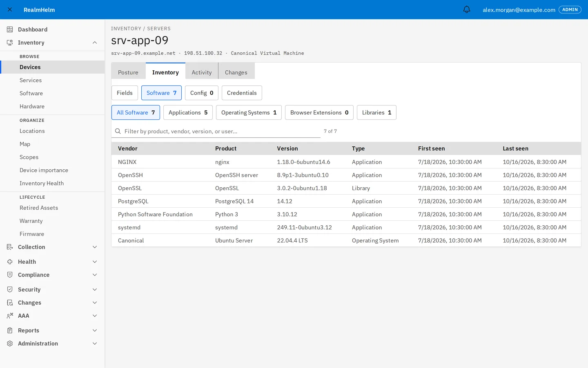Image resolution: width=588 pixels, height=368 pixels.
Task: Show the Fields sub-tab
Action: coord(125,93)
